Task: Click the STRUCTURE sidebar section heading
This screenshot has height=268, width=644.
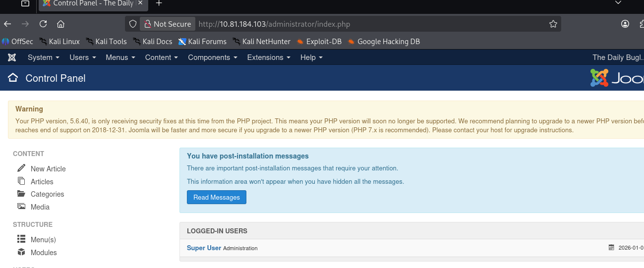Action: [33, 224]
